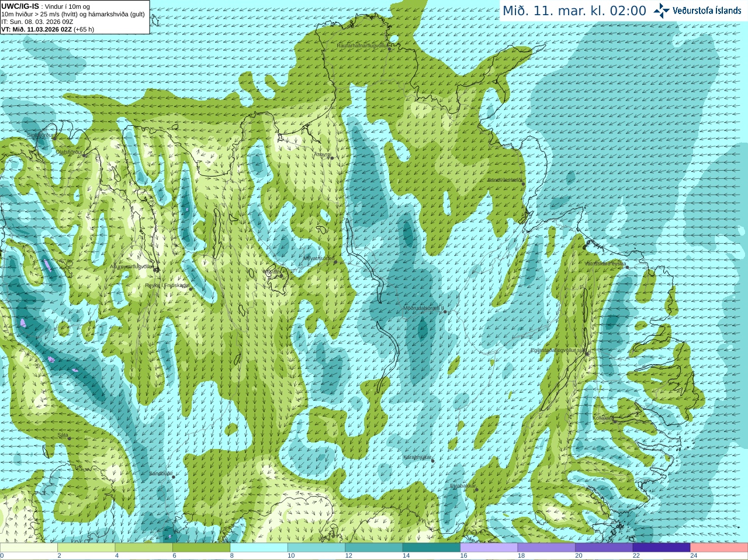Screen dimensions: 748x560
Task: Click the forecast time 'Mið. 11. mar. kl. 02:00'
Action: 574,11
